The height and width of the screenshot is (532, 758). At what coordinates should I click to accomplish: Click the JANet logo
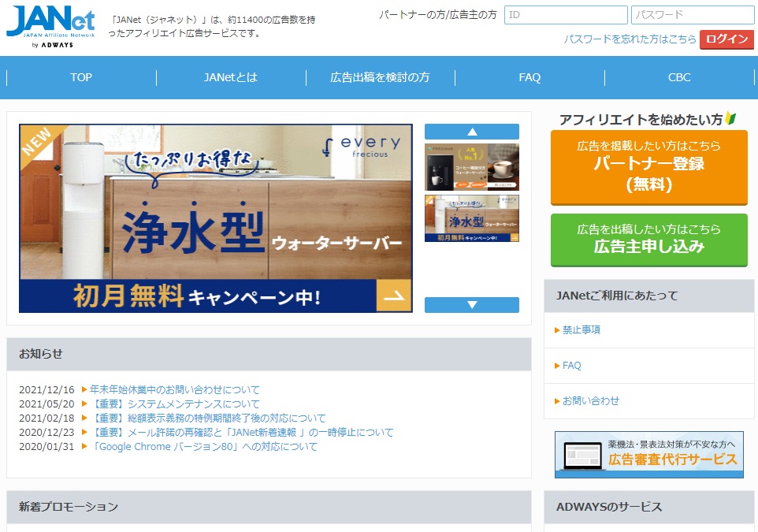pyautogui.click(x=50, y=27)
